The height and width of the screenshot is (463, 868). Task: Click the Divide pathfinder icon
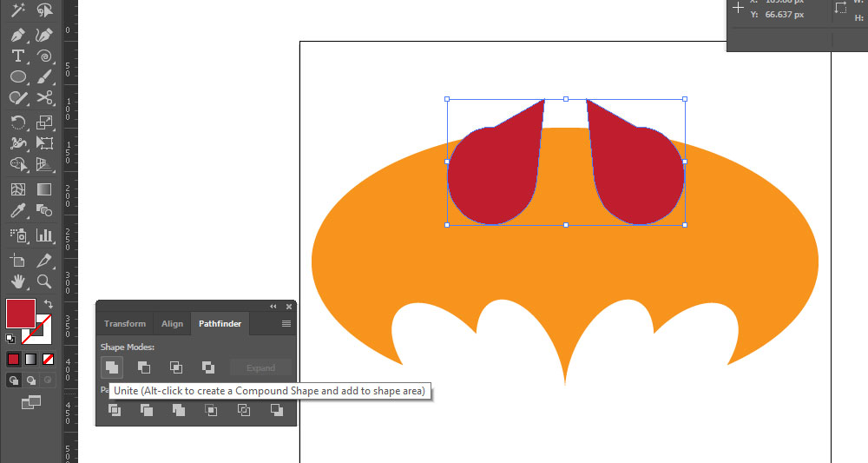(x=115, y=410)
